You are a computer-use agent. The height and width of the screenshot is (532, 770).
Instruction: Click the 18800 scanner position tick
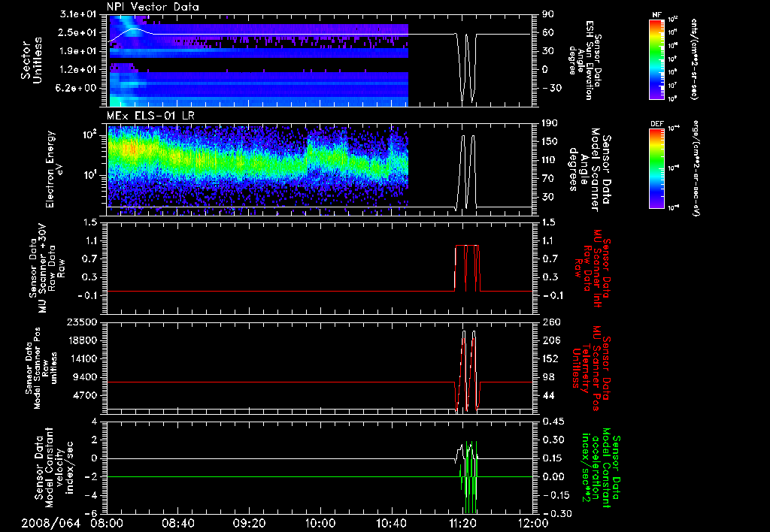[x=82, y=340]
